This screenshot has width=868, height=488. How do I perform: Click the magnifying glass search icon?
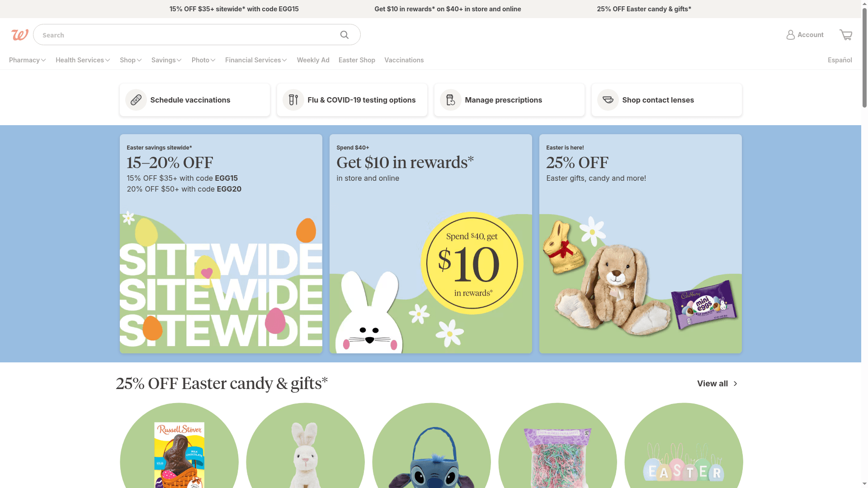pos(344,35)
